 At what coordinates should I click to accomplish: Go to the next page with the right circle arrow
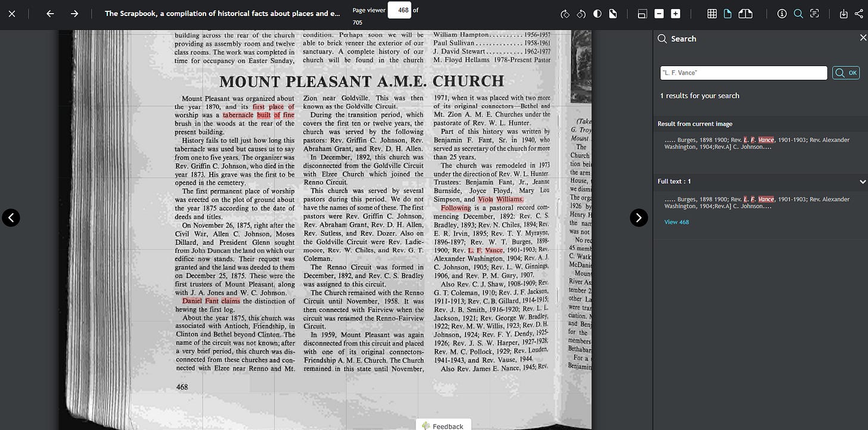(638, 218)
